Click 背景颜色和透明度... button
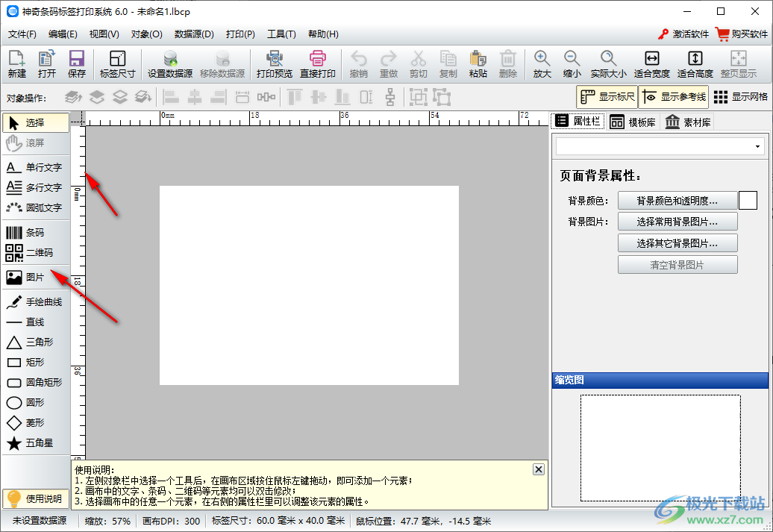Image resolution: width=773 pixels, height=532 pixels. click(x=677, y=201)
